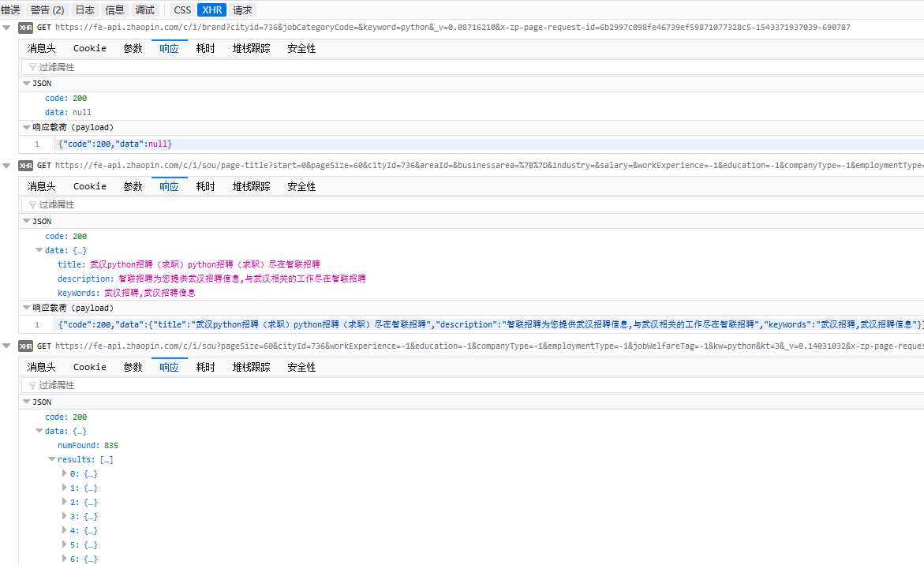This screenshot has height=565, width=924.
Task: Toggle the XHR filter button
Action: point(211,10)
